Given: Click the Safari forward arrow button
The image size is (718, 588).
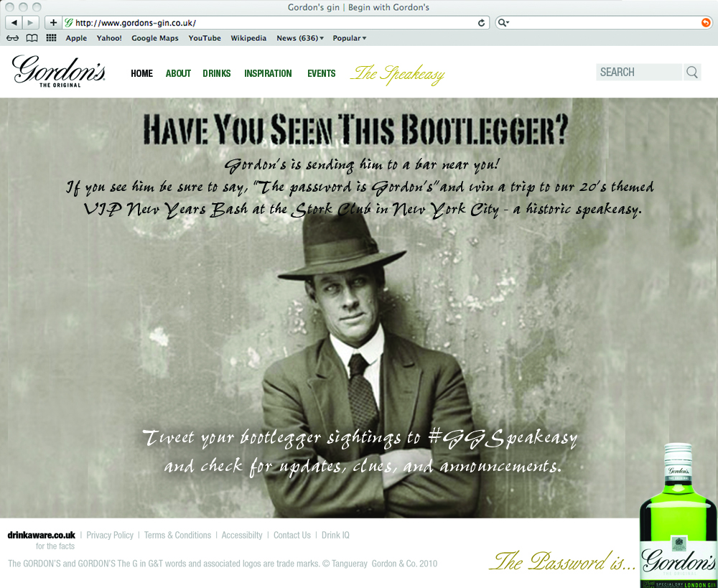Looking at the screenshot, I should click(30, 22).
